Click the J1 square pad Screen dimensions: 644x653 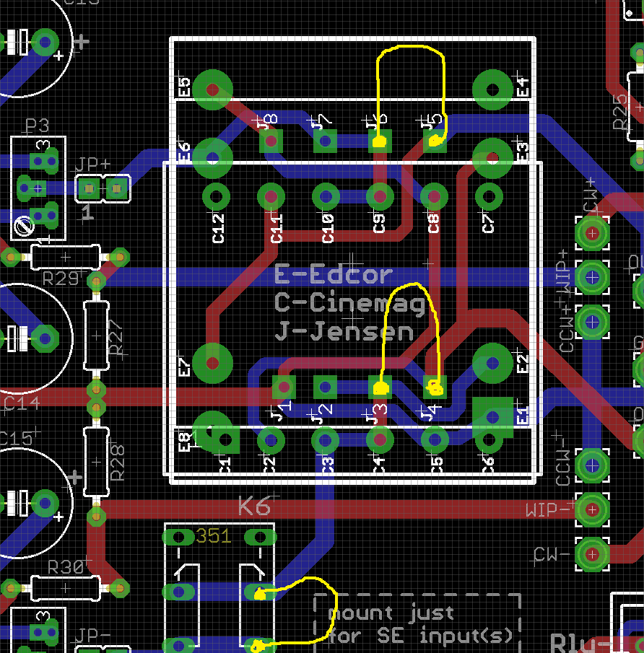[x=284, y=387]
